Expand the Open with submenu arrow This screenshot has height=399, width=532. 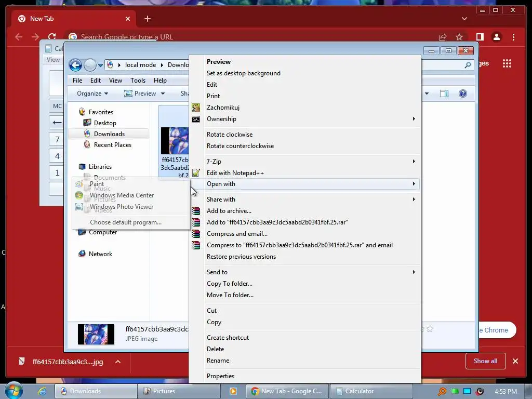(x=414, y=184)
